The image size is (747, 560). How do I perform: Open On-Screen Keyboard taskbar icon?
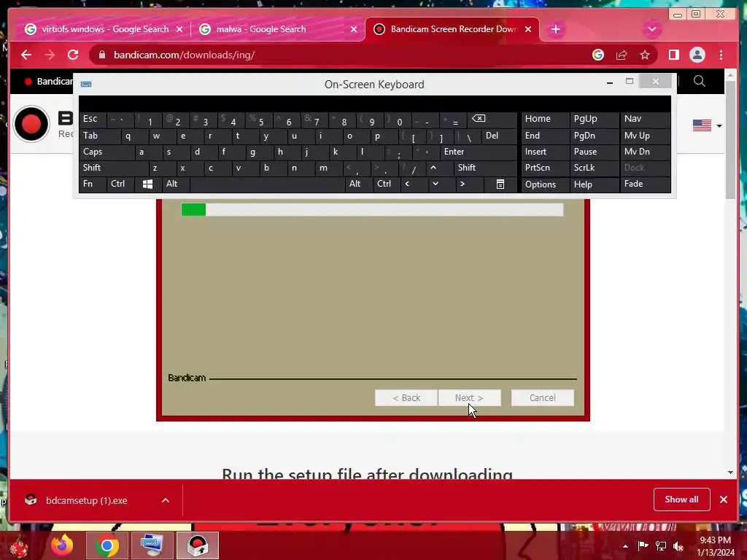point(152,545)
